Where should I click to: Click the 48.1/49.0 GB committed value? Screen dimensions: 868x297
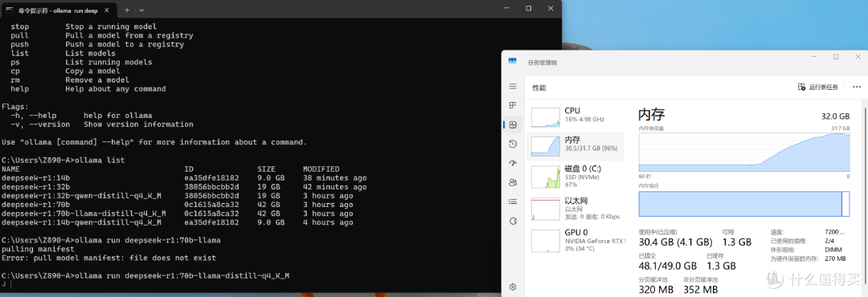[668, 266]
